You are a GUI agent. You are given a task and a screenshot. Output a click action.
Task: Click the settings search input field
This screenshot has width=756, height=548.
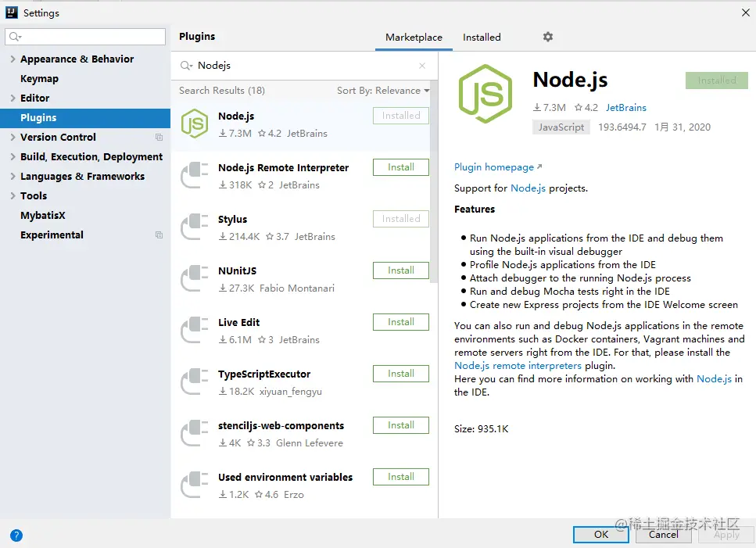(x=85, y=37)
